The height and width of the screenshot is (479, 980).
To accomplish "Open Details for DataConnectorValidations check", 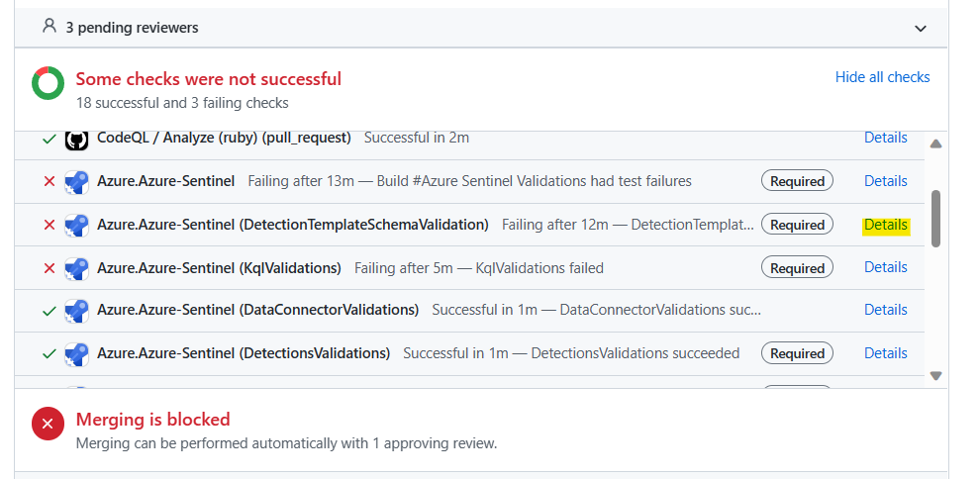I will [885, 310].
